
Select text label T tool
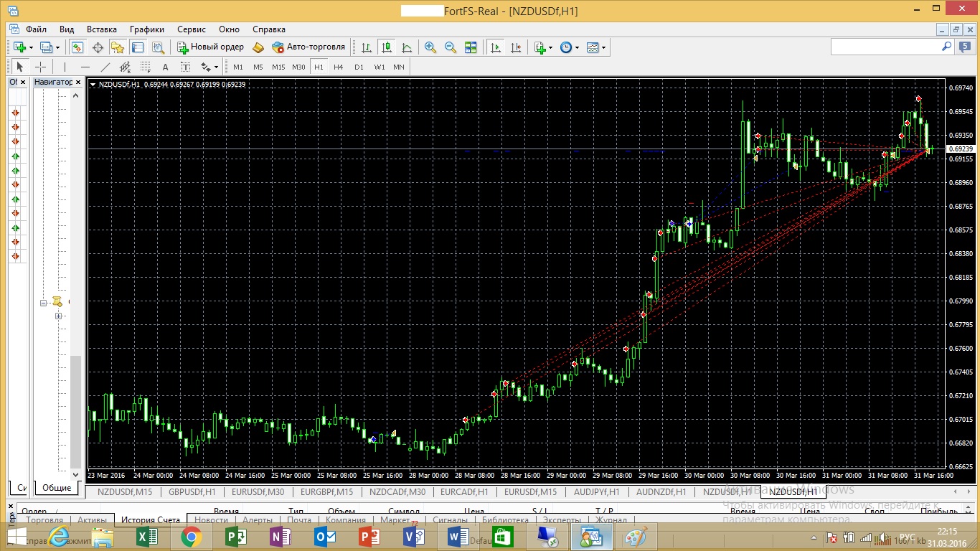click(185, 67)
